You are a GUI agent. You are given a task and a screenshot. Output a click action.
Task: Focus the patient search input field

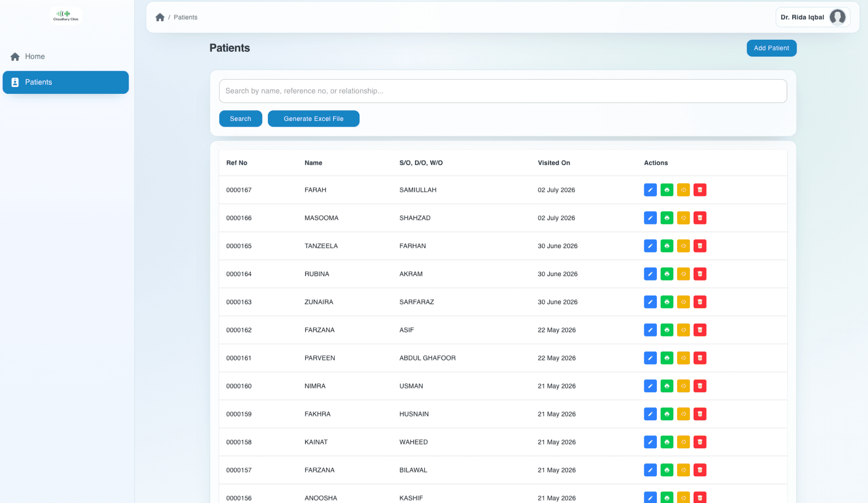click(x=503, y=91)
